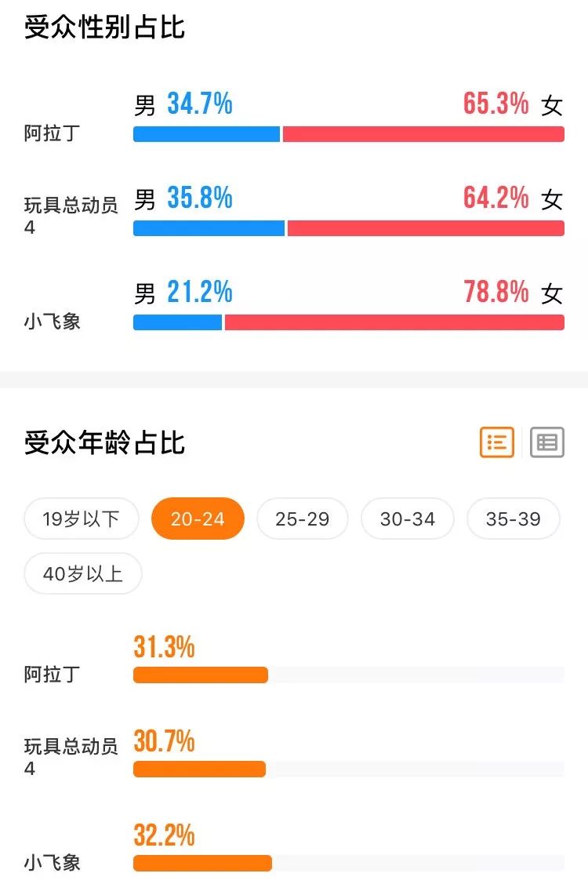
Task: Click 小飞象 blue male bar
Action: pyautogui.click(x=178, y=322)
